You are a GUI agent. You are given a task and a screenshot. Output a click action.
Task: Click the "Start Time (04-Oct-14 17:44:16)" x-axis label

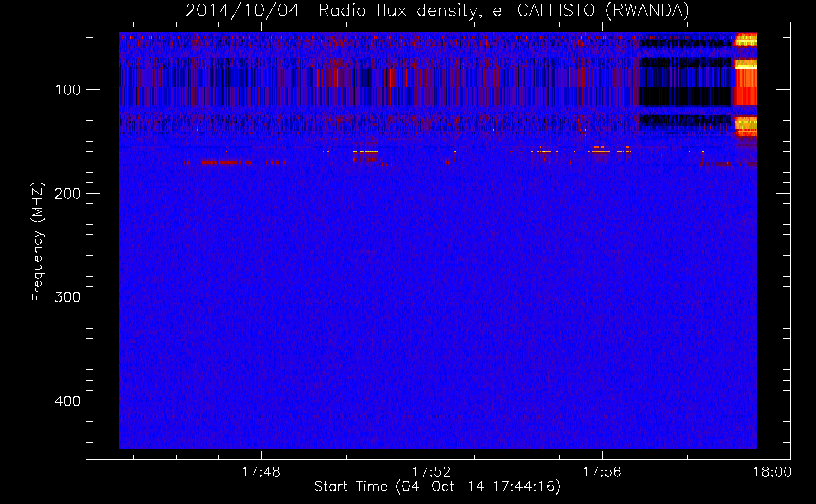tap(437, 487)
